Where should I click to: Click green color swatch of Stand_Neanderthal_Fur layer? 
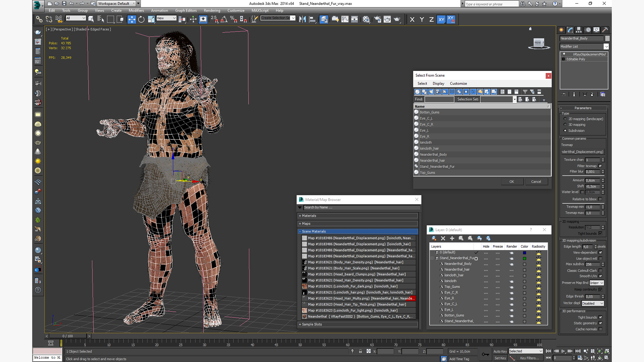click(x=524, y=258)
